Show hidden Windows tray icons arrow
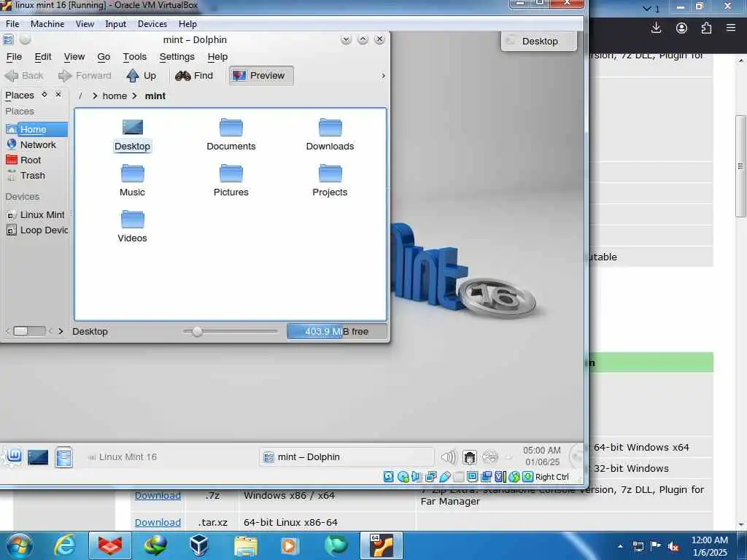Screen dimensions: 747x560 pos(620,546)
